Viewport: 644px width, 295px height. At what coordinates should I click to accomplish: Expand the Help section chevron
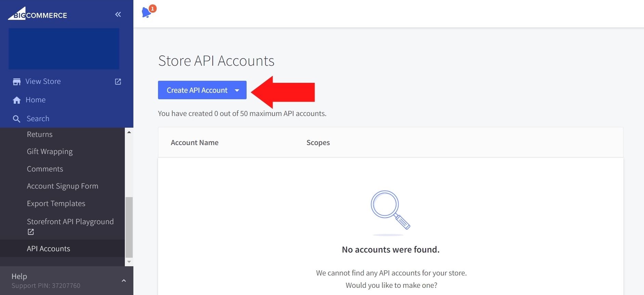coord(124,281)
